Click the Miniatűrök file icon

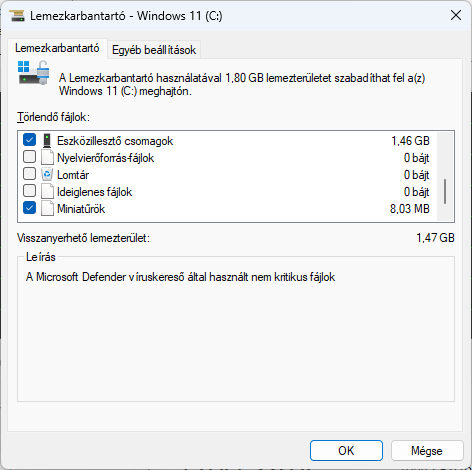47,209
